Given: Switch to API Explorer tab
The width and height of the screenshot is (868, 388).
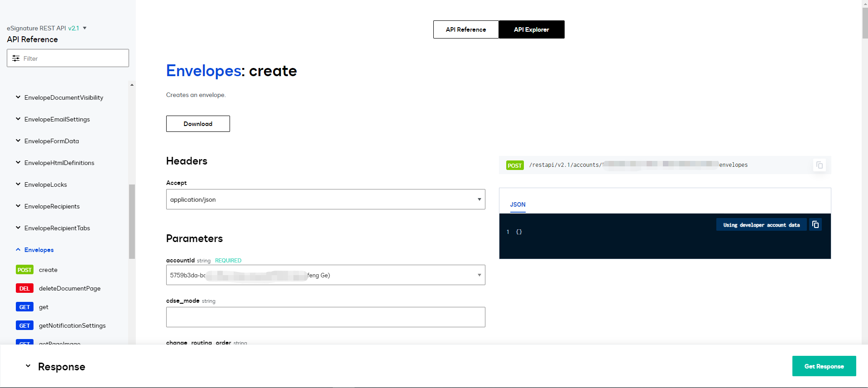Looking at the screenshot, I should pos(532,29).
